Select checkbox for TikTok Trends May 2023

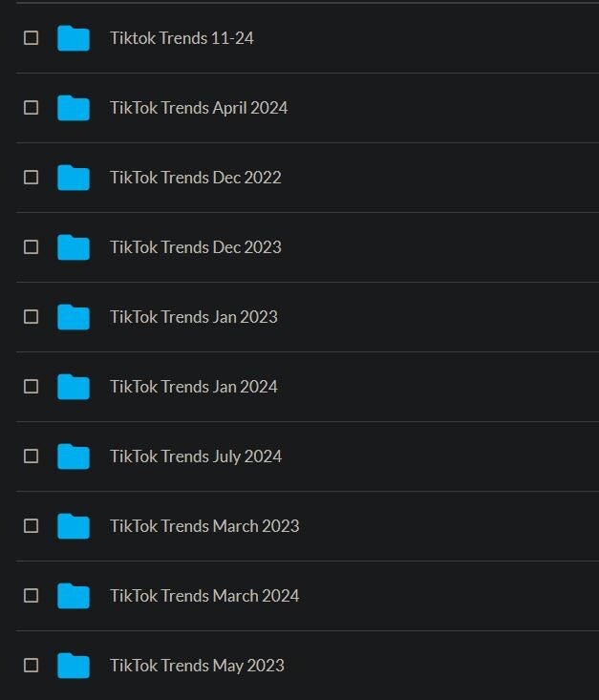(x=32, y=666)
